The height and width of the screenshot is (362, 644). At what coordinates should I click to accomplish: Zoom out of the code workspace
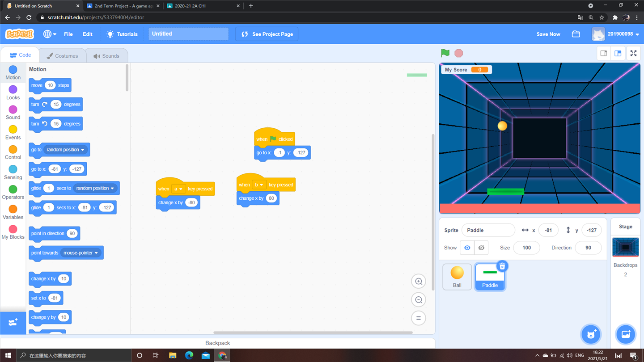[x=419, y=300]
